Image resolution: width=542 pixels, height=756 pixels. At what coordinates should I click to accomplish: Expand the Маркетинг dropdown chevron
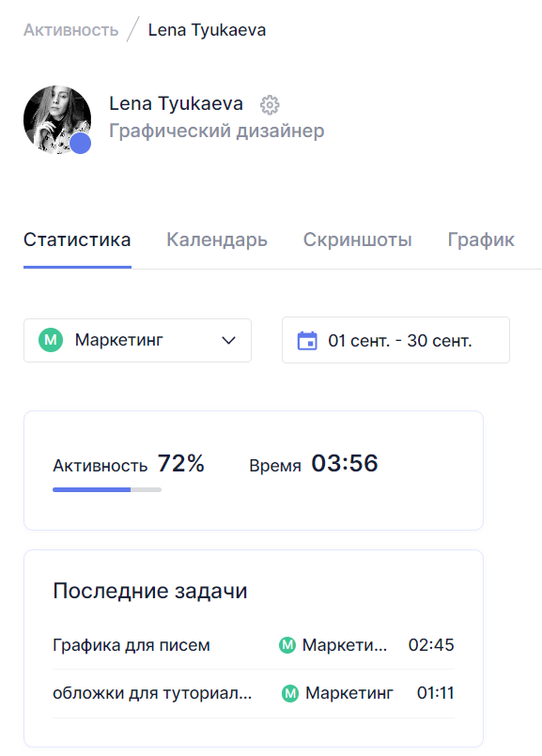coord(228,340)
